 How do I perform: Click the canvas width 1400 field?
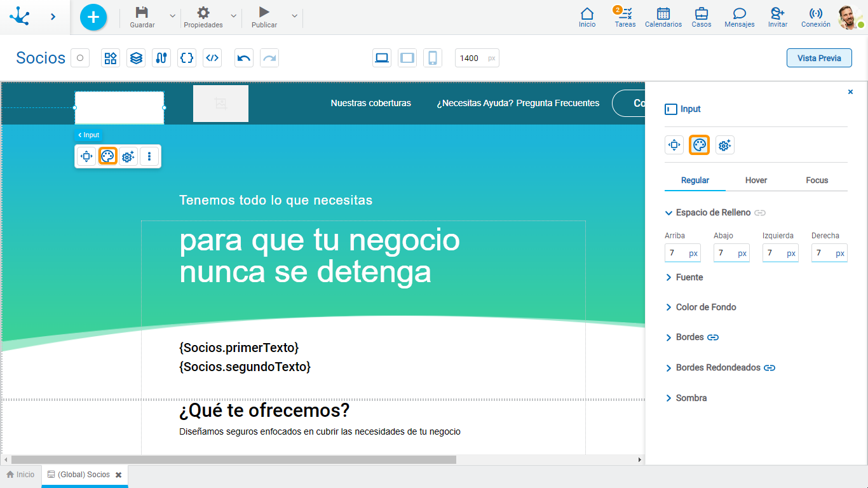pyautogui.click(x=477, y=58)
